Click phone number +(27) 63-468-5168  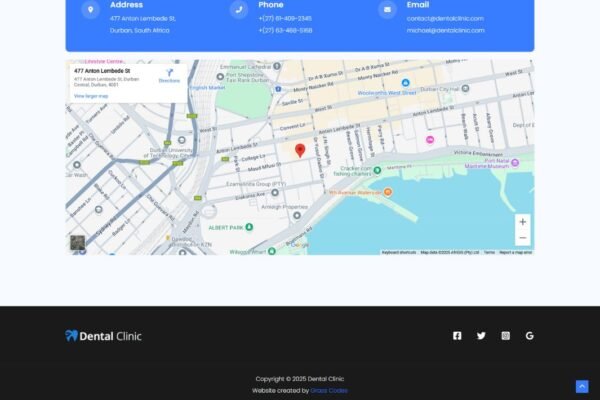coord(285,30)
